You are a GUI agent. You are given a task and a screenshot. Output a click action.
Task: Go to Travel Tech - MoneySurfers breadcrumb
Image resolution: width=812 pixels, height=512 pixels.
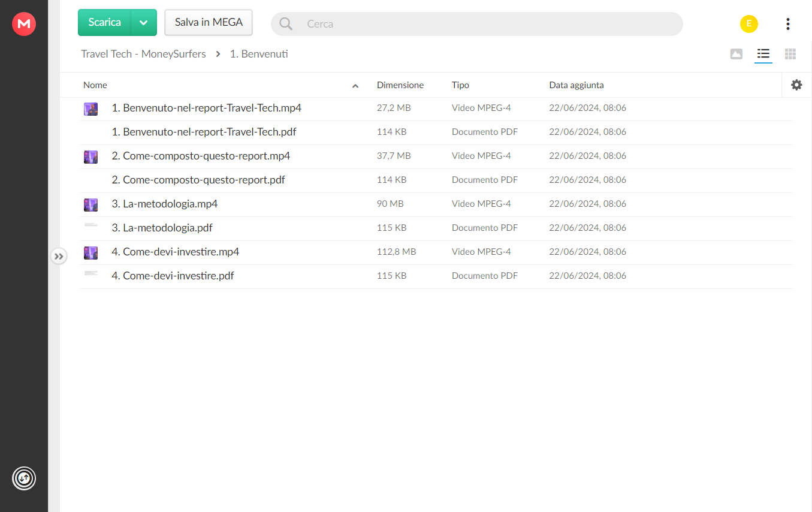[143, 54]
